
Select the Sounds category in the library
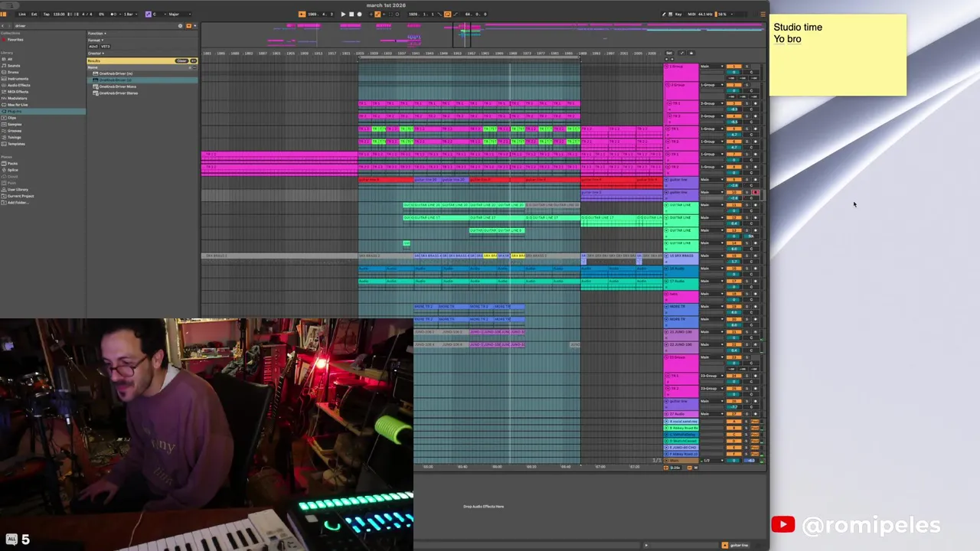point(14,66)
